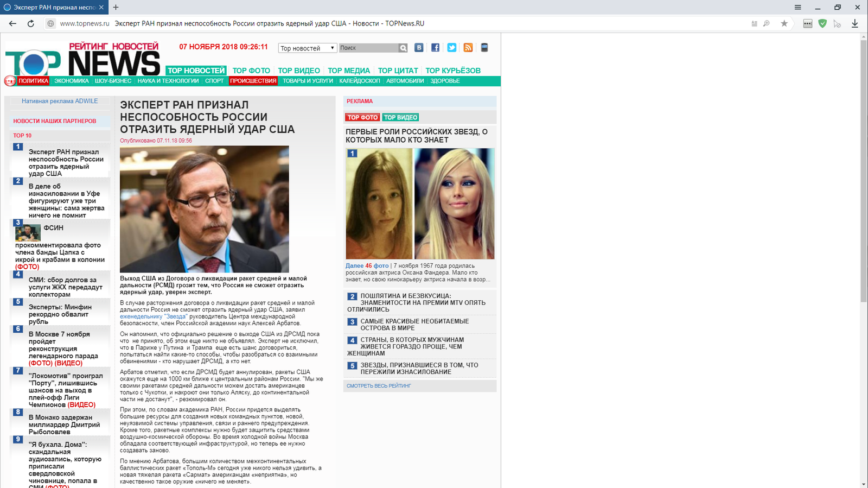
Task: Open browser downloads arrow icon
Action: click(854, 23)
